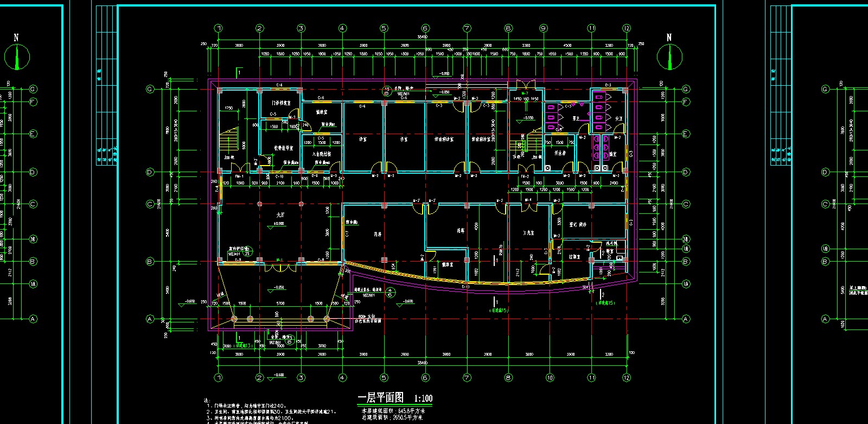Click the north arrow compass right of the plan
Screen dimensions: 868x424
(x=669, y=56)
